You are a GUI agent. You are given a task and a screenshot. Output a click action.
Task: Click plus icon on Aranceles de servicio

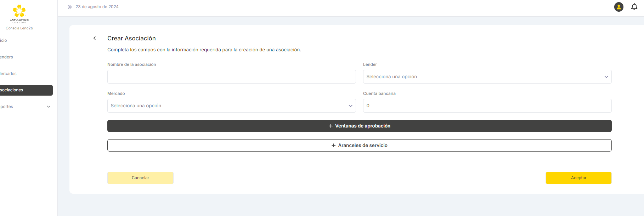(333, 146)
